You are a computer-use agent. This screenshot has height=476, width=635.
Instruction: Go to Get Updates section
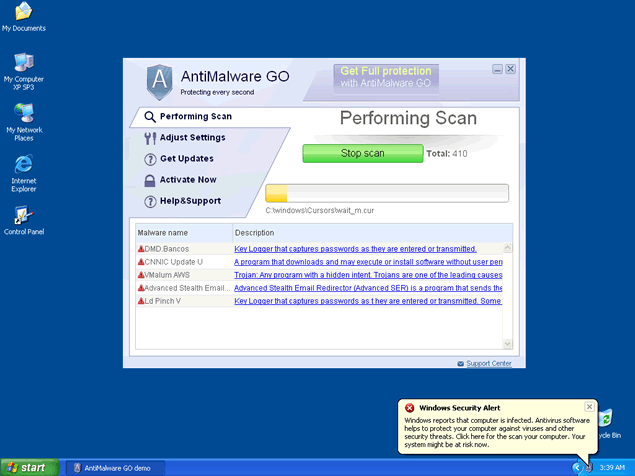186,159
